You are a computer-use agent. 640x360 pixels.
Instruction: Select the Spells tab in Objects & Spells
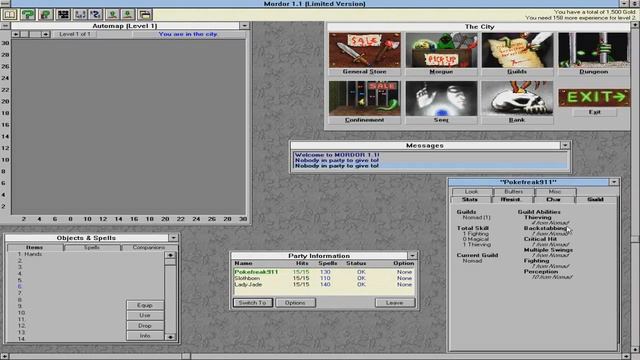pyautogui.click(x=92, y=247)
